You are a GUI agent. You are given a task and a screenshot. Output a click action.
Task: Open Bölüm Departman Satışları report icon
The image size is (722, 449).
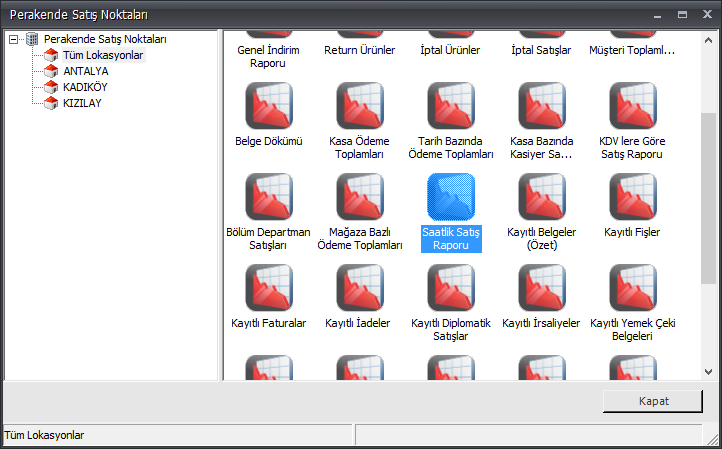[x=269, y=197]
